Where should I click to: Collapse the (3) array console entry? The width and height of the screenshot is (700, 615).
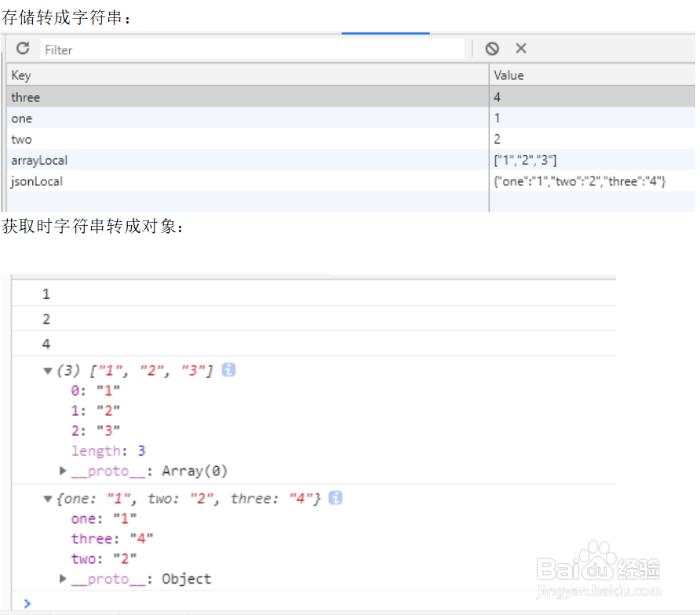click(48, 371)
